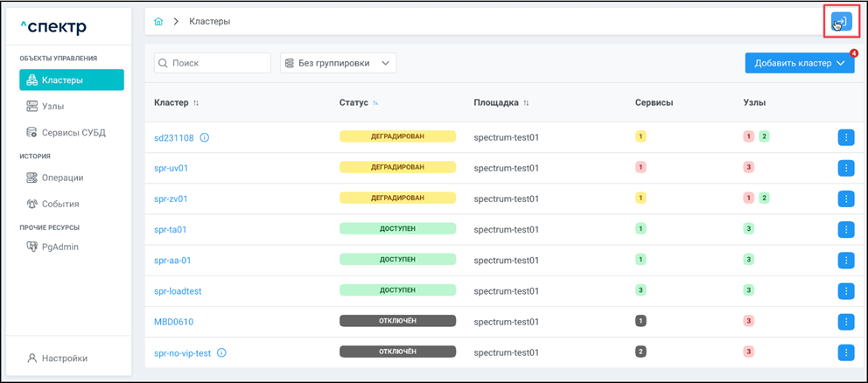This screenshot has width=868, height=383.
Task: Click info icon next to sd231108
Action: coord(205,137)
